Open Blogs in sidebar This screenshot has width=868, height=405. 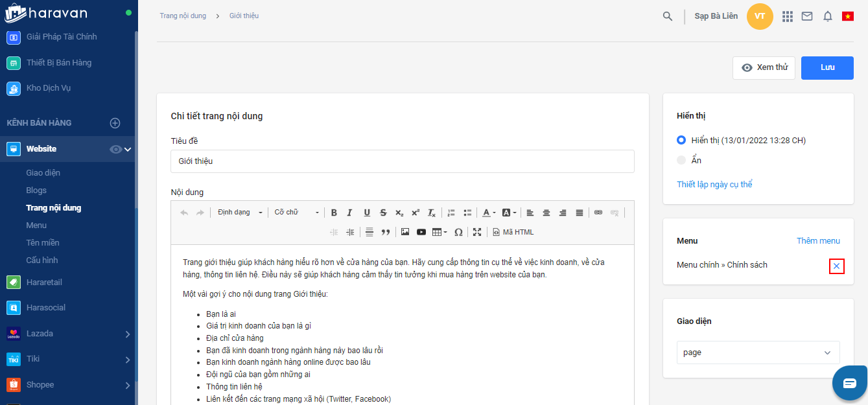(x=36, y=191)
